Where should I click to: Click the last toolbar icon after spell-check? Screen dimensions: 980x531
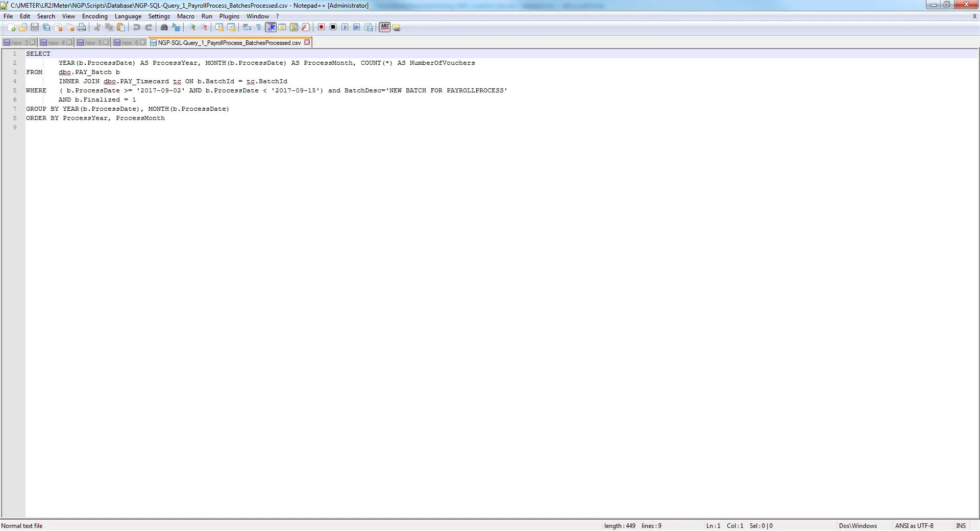[397, 28]
